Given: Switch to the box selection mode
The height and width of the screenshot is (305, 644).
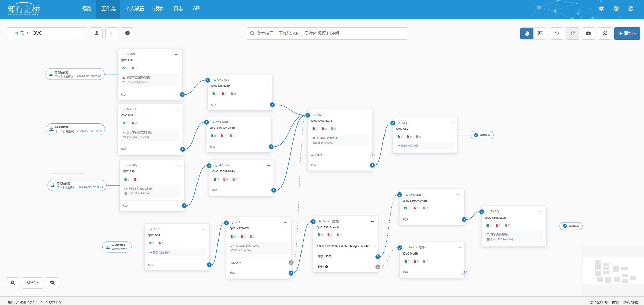Looking at the screenshot, I should pos(540,33).
